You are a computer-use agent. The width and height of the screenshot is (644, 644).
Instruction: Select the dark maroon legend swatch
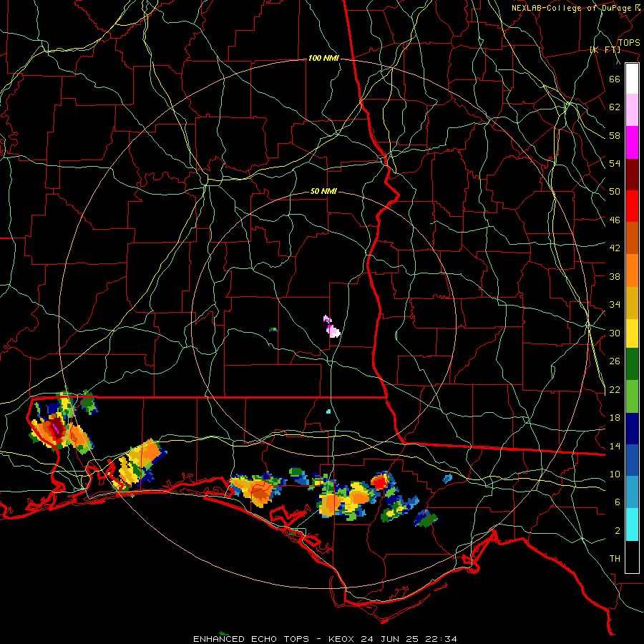[632, 174]
